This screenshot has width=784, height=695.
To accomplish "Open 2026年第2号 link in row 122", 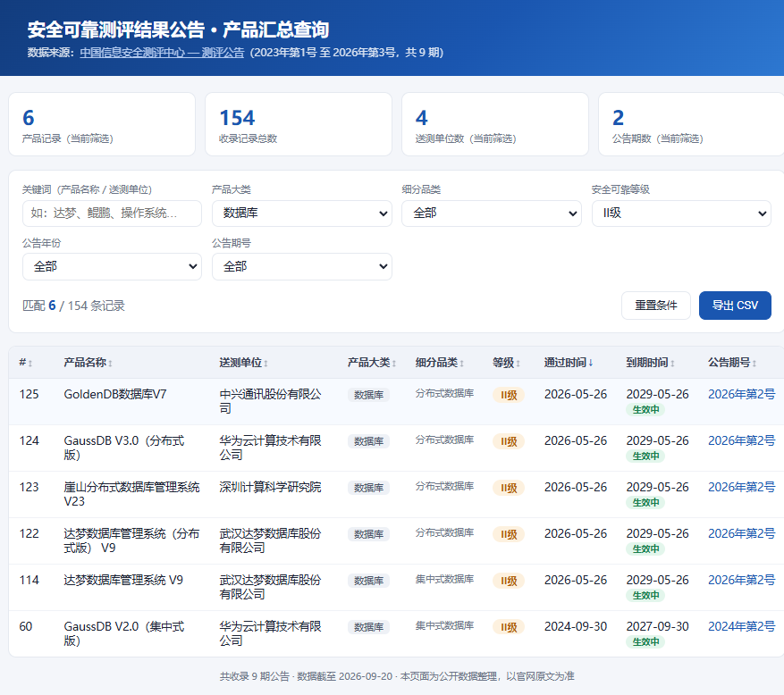I will click(x=741, y=533).
